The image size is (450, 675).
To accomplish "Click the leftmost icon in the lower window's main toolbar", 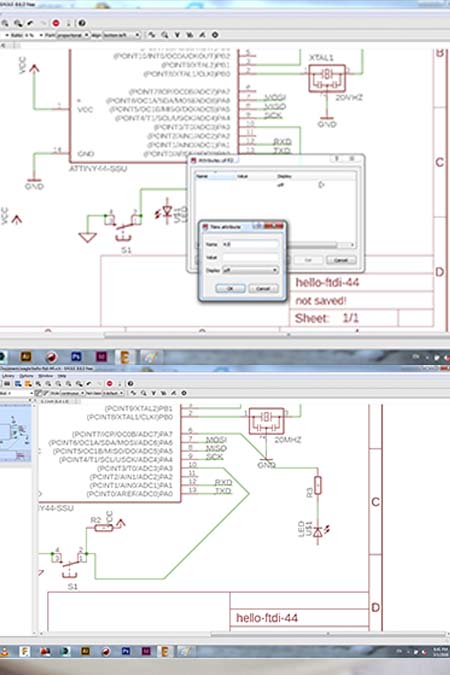I will [7, 383].
